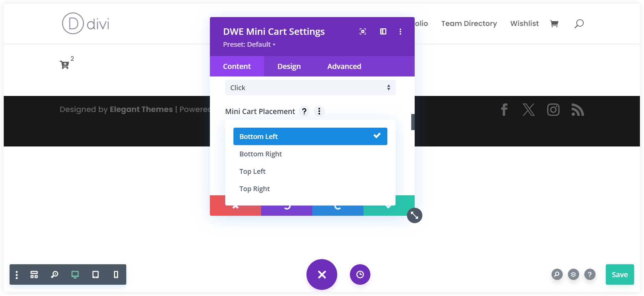Select phone view mode

click(116, 274)
